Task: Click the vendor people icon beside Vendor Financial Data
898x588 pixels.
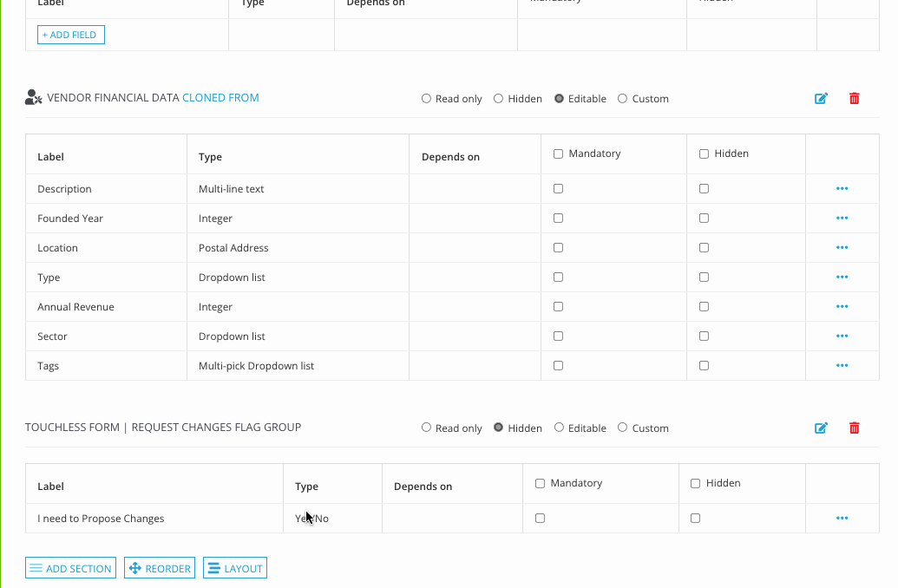Action: 33,98
